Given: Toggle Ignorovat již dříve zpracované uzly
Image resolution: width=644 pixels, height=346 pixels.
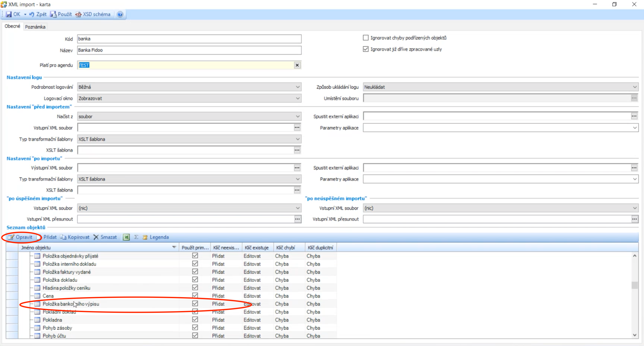Looking at the screenshot, I should click(x=366, y=49).
